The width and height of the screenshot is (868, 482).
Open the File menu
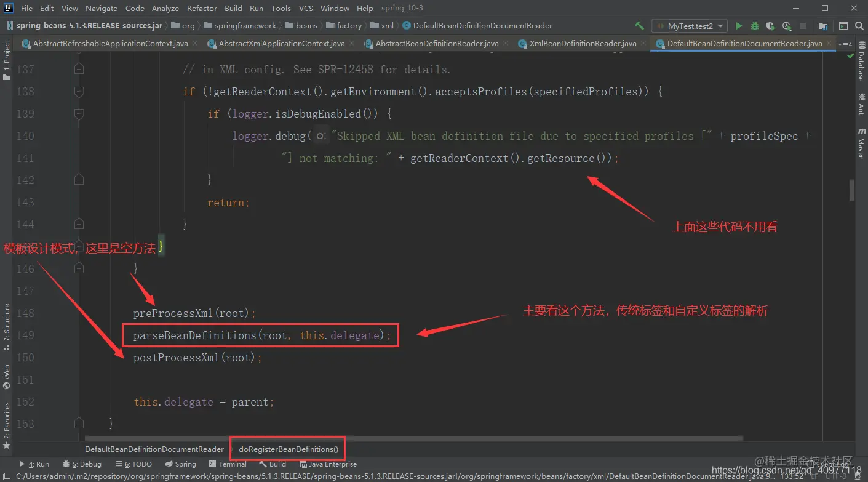click(26, 9)
